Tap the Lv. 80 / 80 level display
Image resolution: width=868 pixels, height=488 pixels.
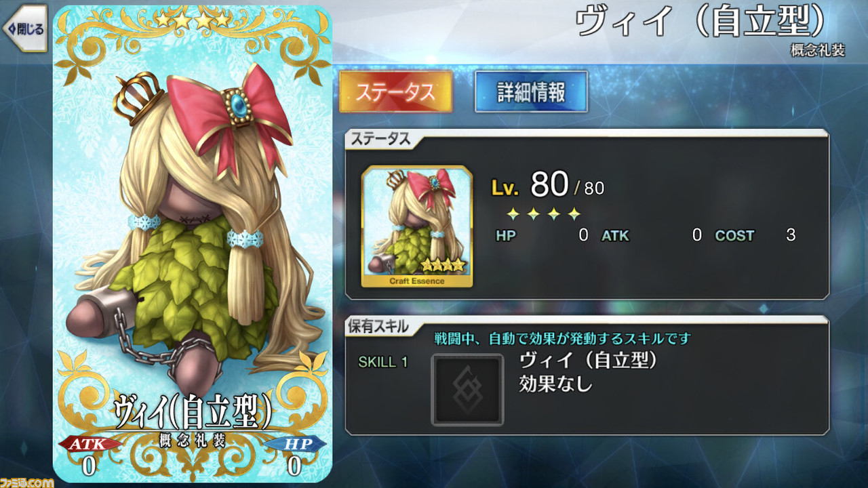tap(547, 184)
